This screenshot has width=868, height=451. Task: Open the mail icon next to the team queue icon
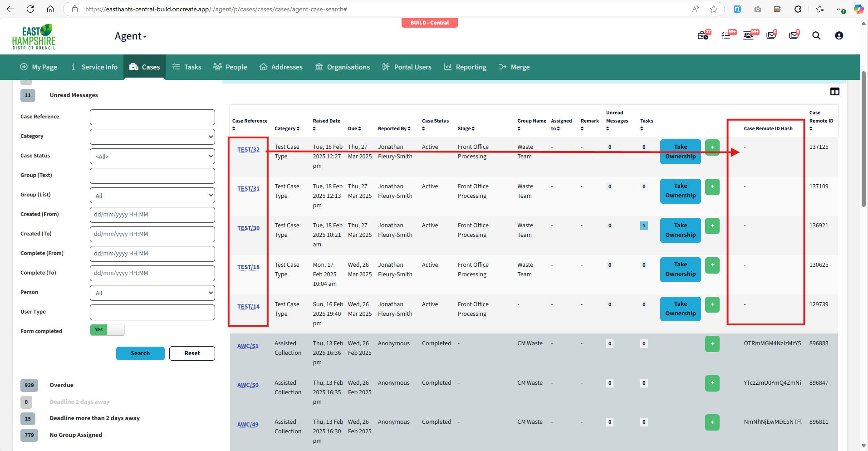(771, 35)
